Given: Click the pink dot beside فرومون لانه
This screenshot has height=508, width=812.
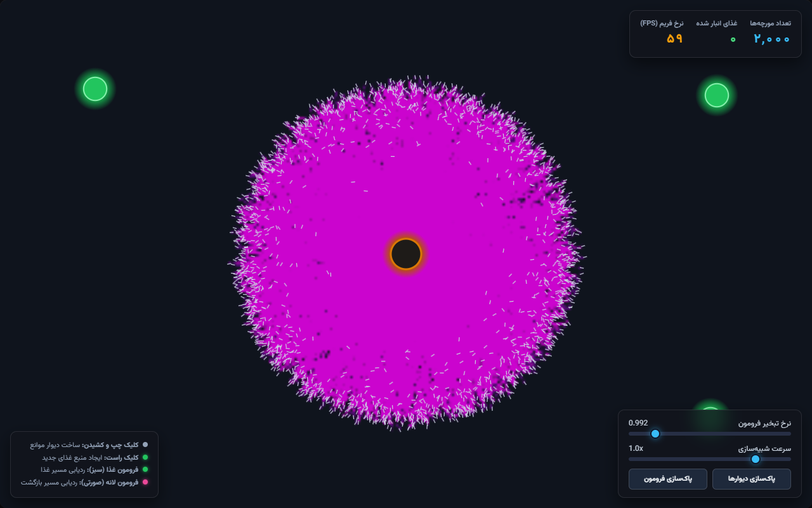Looking at the screenshot, I should click(x=145, y=483).
